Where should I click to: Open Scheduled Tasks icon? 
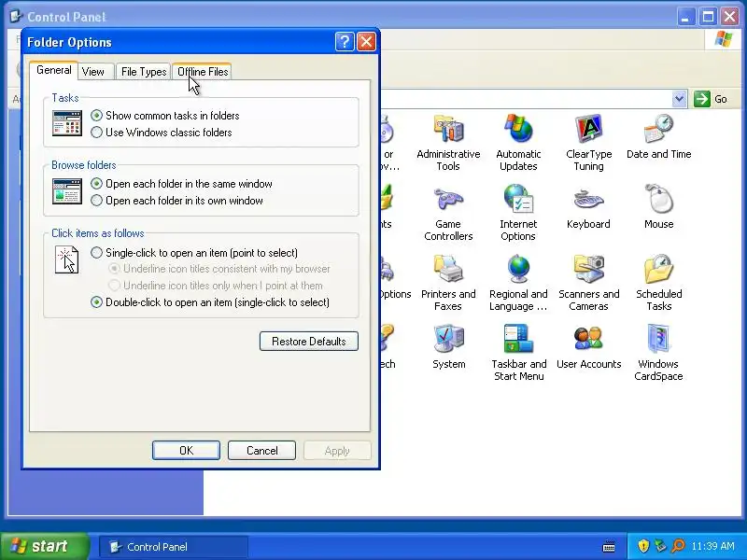tap(659, 269)
